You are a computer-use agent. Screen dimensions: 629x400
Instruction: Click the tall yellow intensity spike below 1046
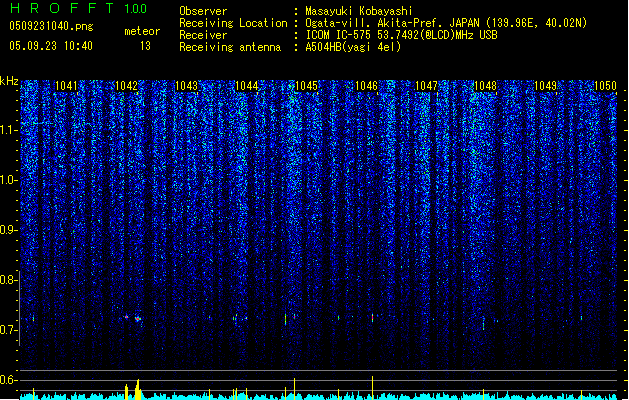click(372, 388)
